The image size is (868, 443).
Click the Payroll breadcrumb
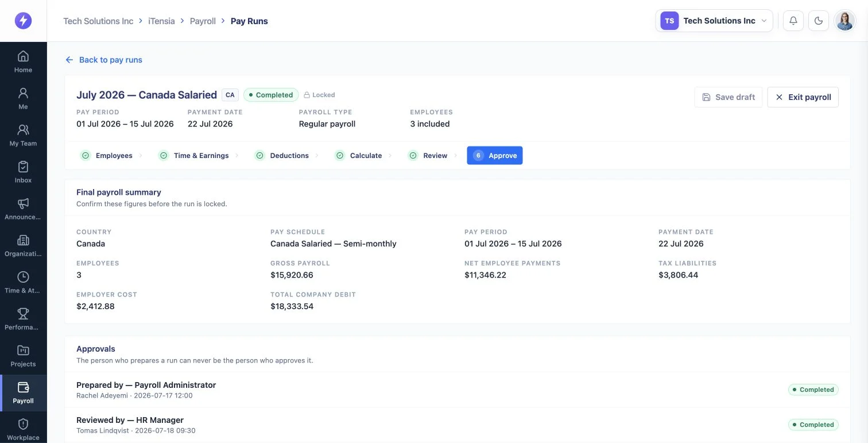pyautogui.click(x=203, y=21)
